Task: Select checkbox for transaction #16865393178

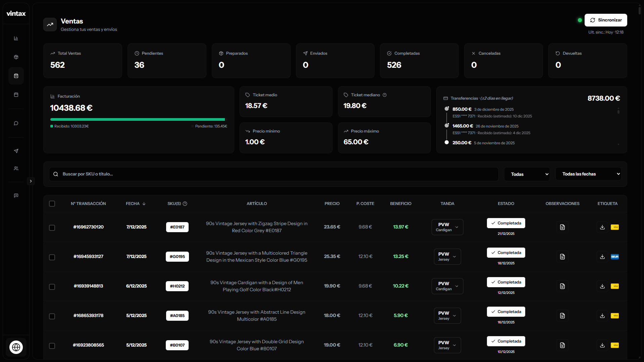Action: [52, 316]
